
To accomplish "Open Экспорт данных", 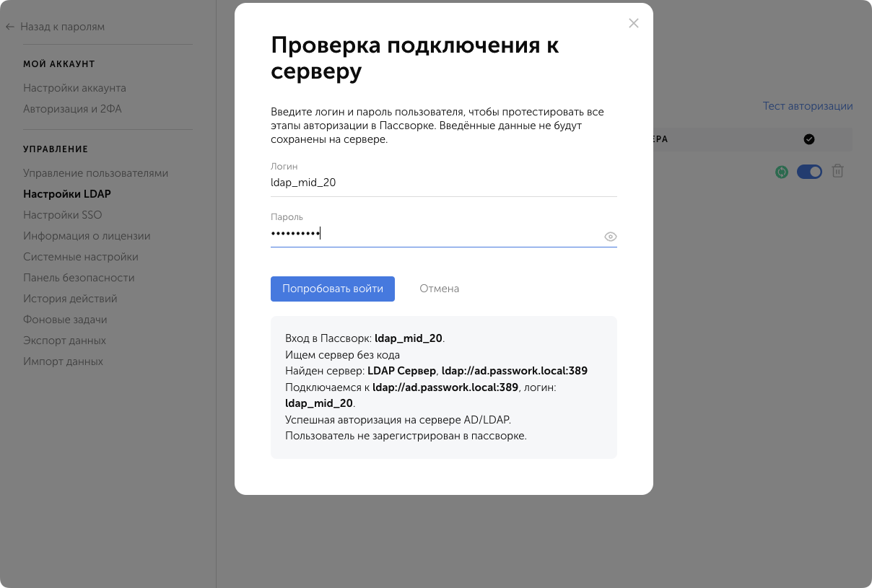I will (x=64, y=341).
